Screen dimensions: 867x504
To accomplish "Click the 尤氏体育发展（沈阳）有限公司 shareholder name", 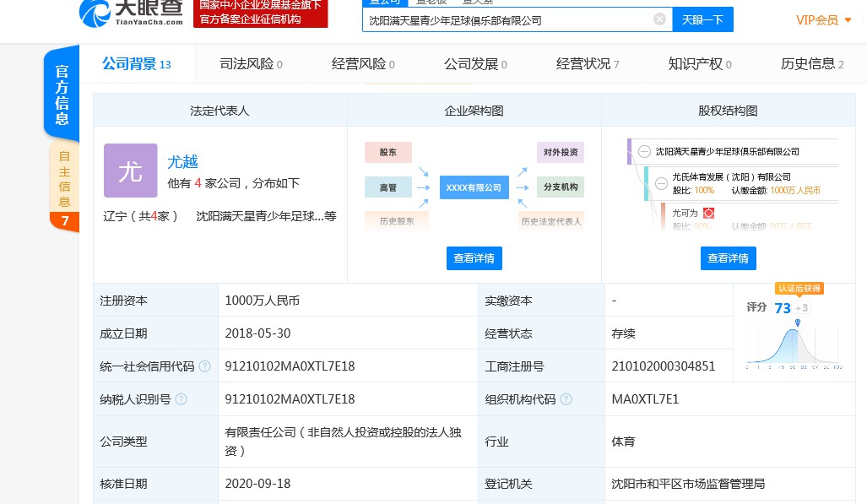I will [x=732, y=177].
